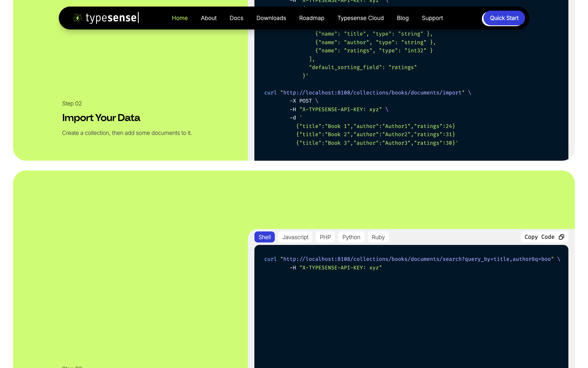Click the 'Book 3' JSON line
Viewport: 588px width, 368px height.
[x=377, y=143]
